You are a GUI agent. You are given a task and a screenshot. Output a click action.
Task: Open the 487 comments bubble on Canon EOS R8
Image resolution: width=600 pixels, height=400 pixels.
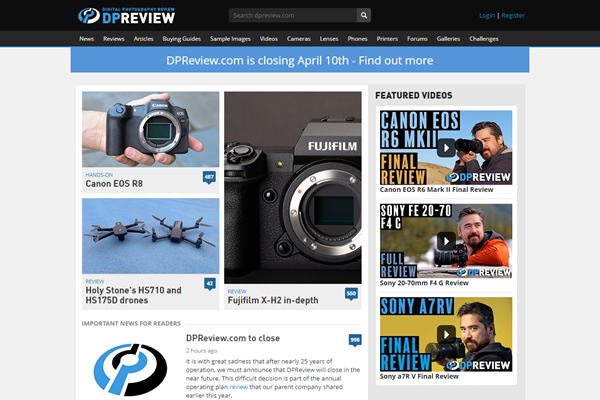click(x=209, y=177)
